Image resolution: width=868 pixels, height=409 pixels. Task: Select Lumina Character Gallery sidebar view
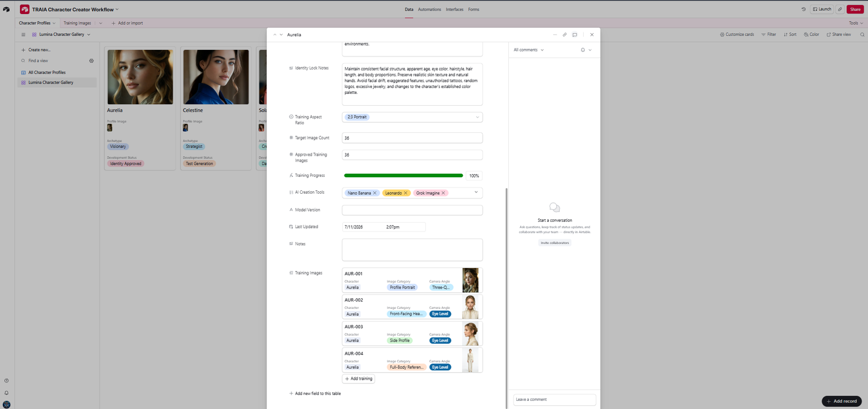56,82
